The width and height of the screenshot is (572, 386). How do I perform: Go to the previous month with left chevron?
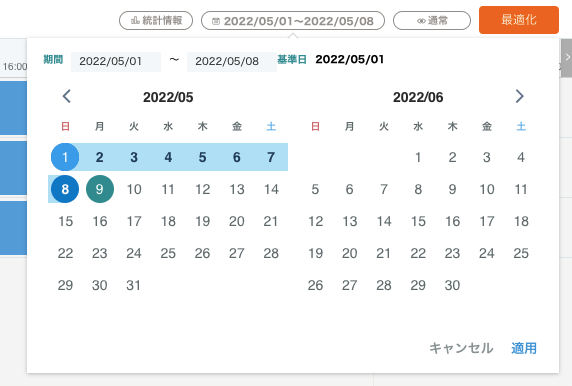pyautogui.click(x=66, y=97)
